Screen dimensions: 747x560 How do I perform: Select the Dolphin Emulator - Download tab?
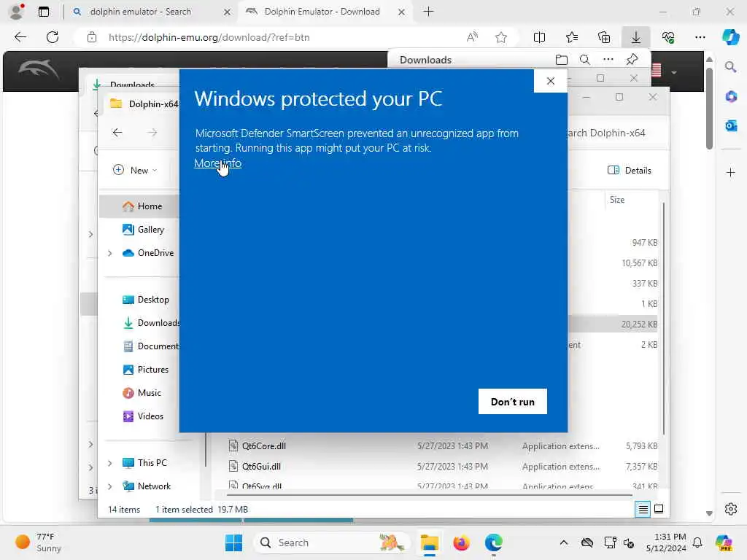point(326,12)
